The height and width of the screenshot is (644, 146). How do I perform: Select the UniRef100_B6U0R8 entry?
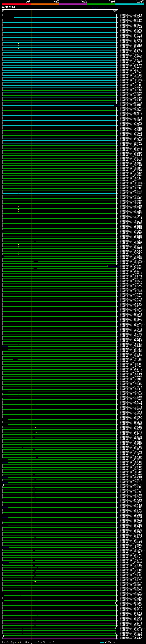131,98
